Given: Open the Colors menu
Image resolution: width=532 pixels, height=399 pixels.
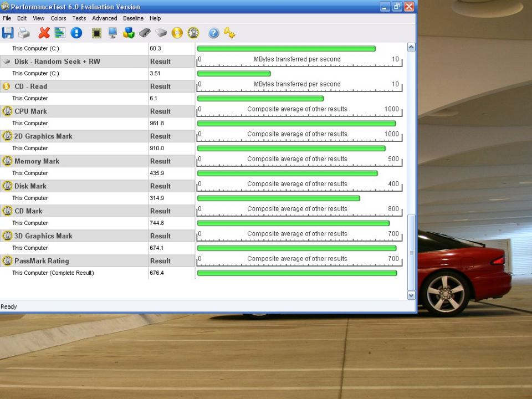Looking at the screenshot, I should click(x=58, y=18).
